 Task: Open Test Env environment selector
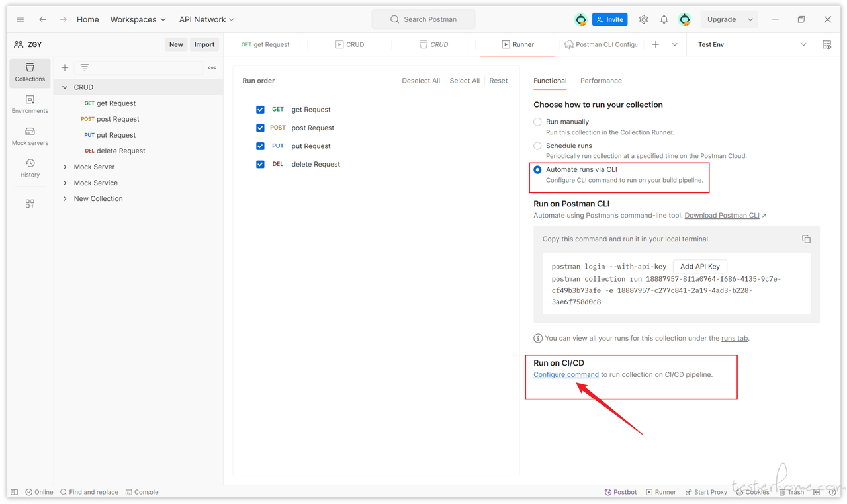752,44
